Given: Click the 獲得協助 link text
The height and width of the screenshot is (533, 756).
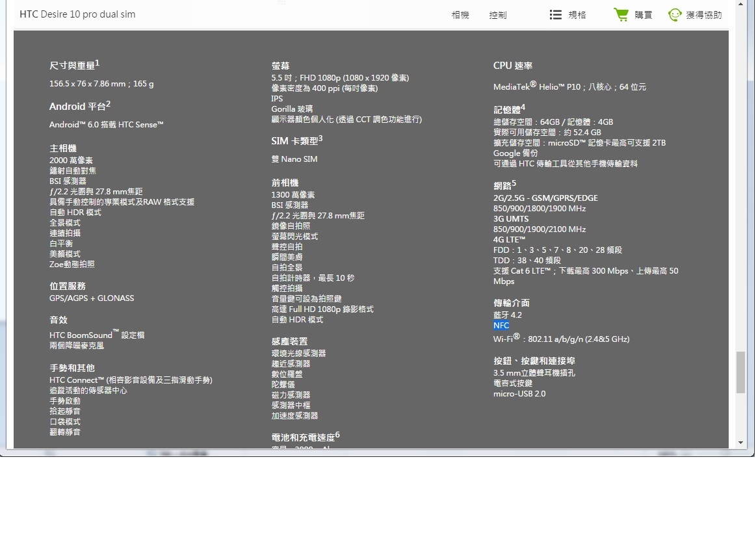Looking at the screenshot, I should click(x=704, y=15).
